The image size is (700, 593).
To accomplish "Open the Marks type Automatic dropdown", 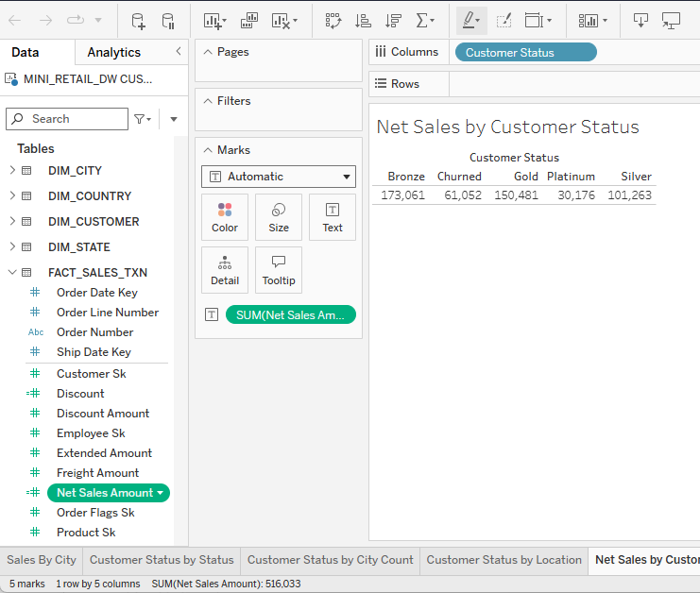I will [x=279, y=177].
